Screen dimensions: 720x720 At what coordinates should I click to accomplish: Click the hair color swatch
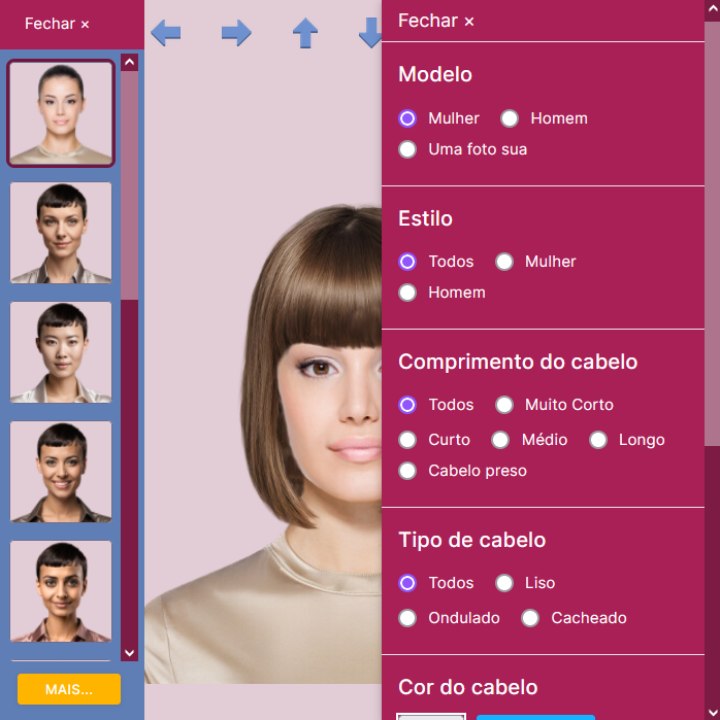(x=431, y=715)
